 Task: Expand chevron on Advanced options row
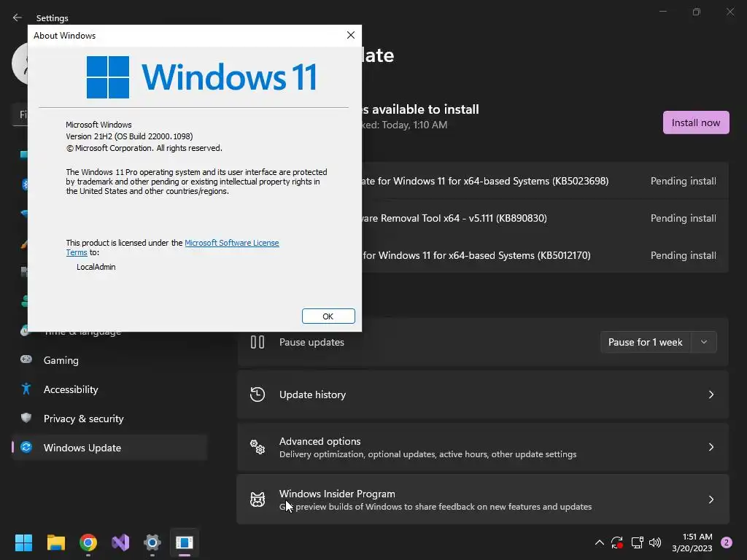pos(711,447)
